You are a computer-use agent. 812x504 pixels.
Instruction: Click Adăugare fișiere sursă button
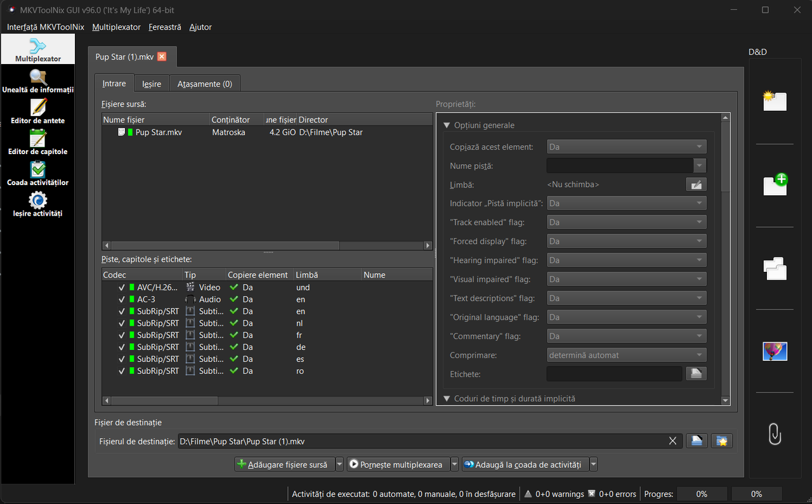click(285, 465)
